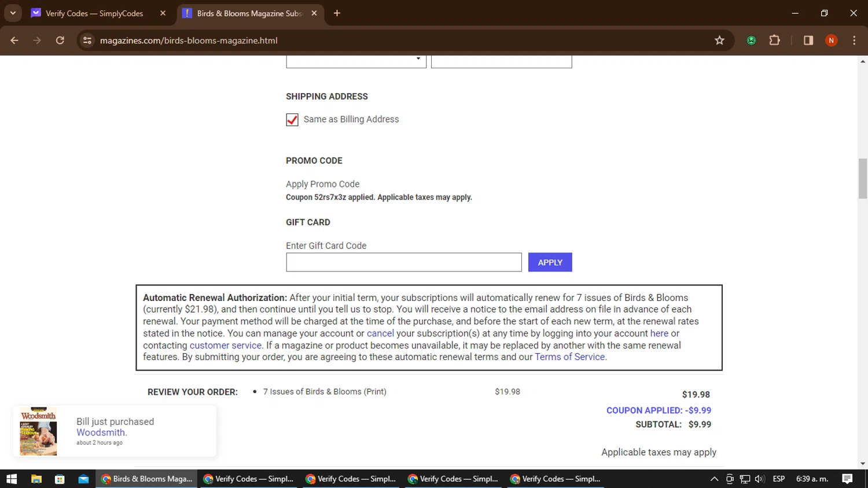
Task: Close the Birds & Blooms Magazine tab
Action: coord(314,13)
